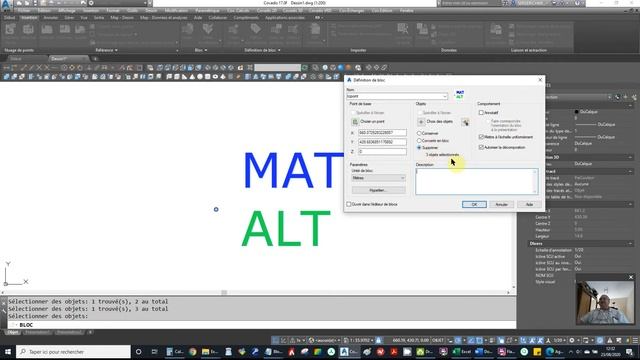Image resolution: width=640 pixels, height=360 pixels.
Task: Click the Couleur DuCalque swatch in Properties
Action: 576,111
